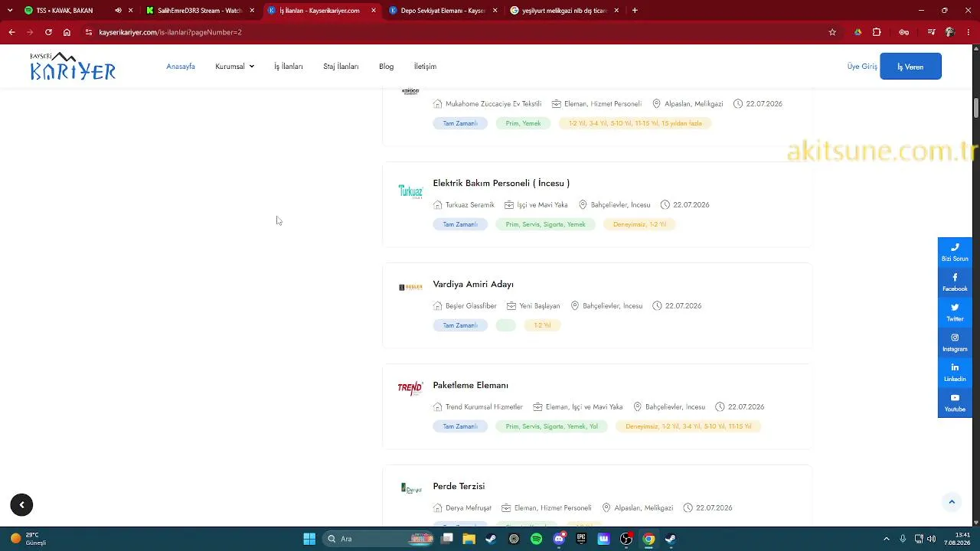Click the Derya Mefruşat company logo
Image resolution: width=980 pixels, height=551 pixels.
click(411, 488)
